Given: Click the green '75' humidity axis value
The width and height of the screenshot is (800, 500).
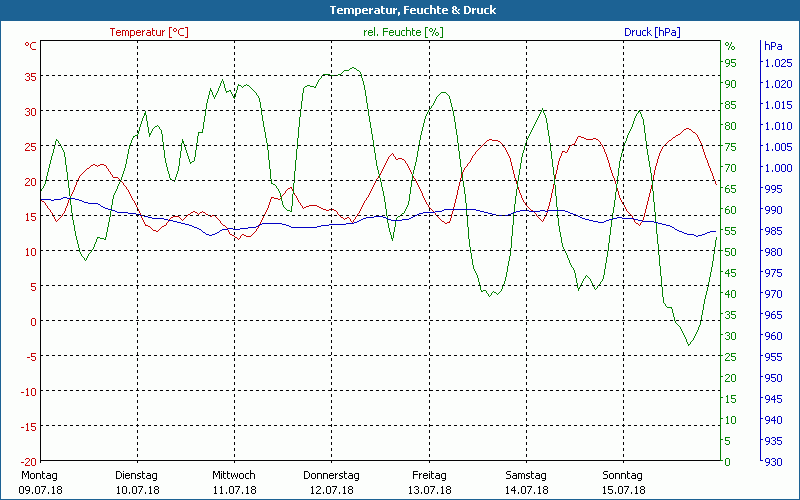Looking at the screenshot, I should (x=731, y=147).
